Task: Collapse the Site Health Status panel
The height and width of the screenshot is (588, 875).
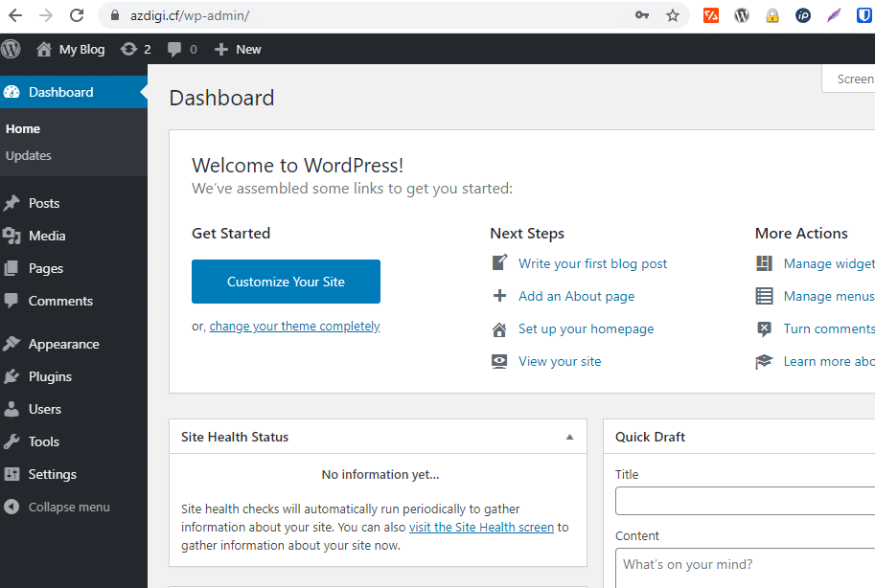Action: (569, 437)
